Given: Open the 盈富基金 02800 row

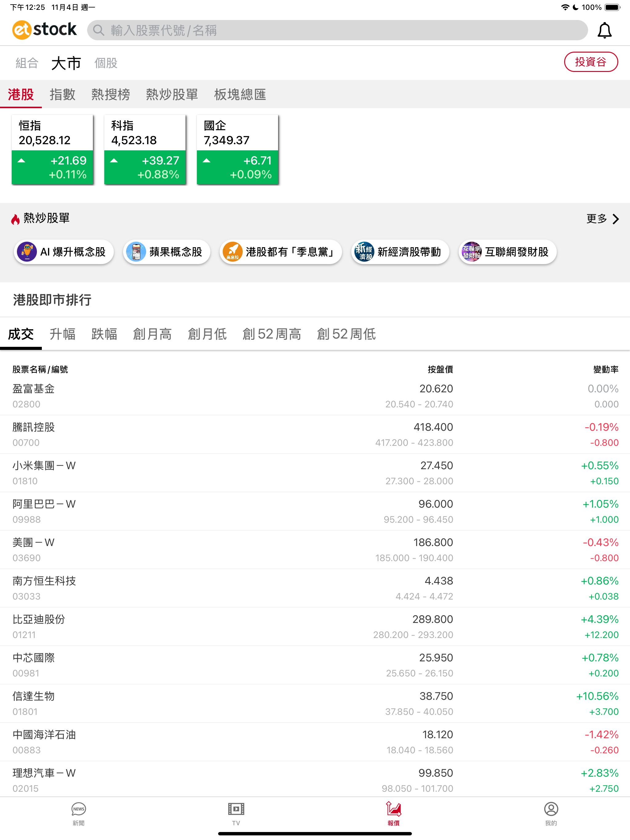Looking at the screenshot, I should [315, 396].
